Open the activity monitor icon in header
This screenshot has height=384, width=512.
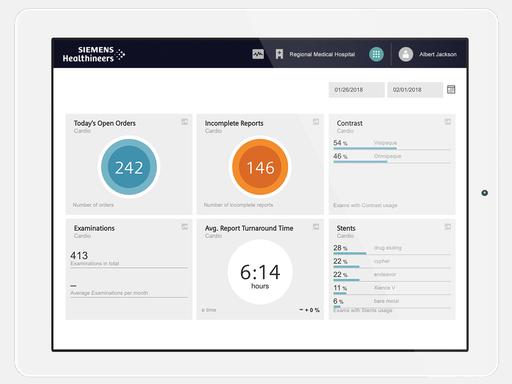[x=258, y=54]
